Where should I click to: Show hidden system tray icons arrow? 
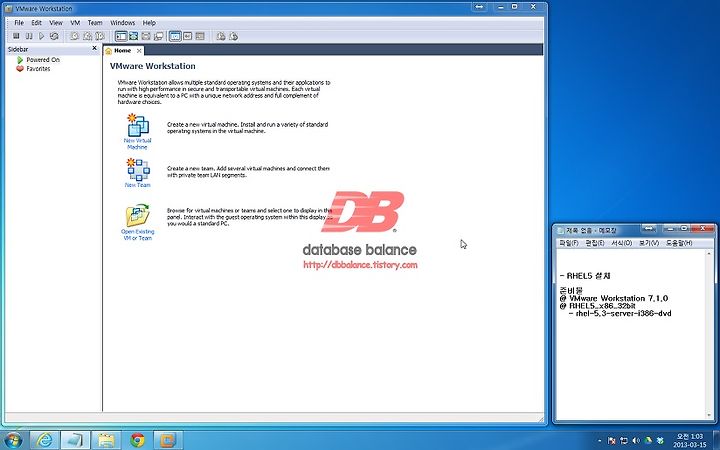tap(599, 441)
